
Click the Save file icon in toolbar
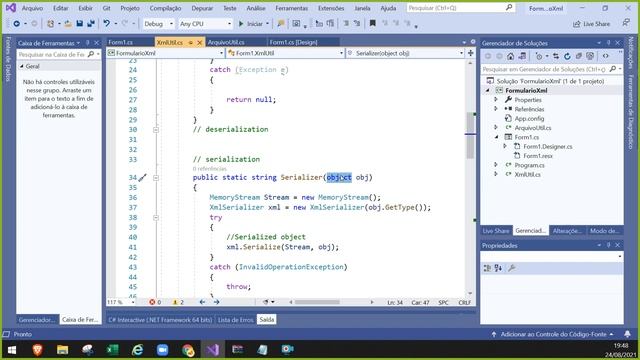pos(80,24)
